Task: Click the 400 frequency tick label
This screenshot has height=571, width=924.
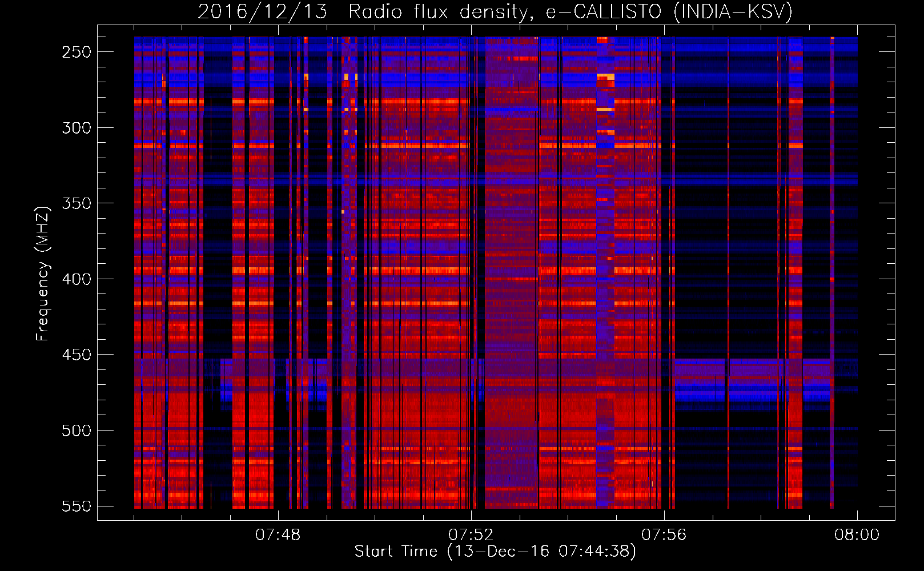Action: click(x=77, y=279)
